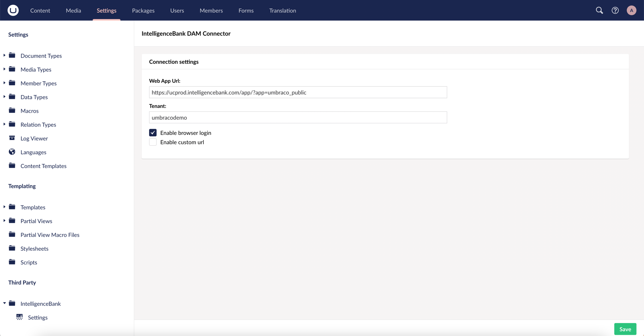The image size is (644, 336).
Task: Click the Third Party section heading
Action: click(x=22, y=282)
